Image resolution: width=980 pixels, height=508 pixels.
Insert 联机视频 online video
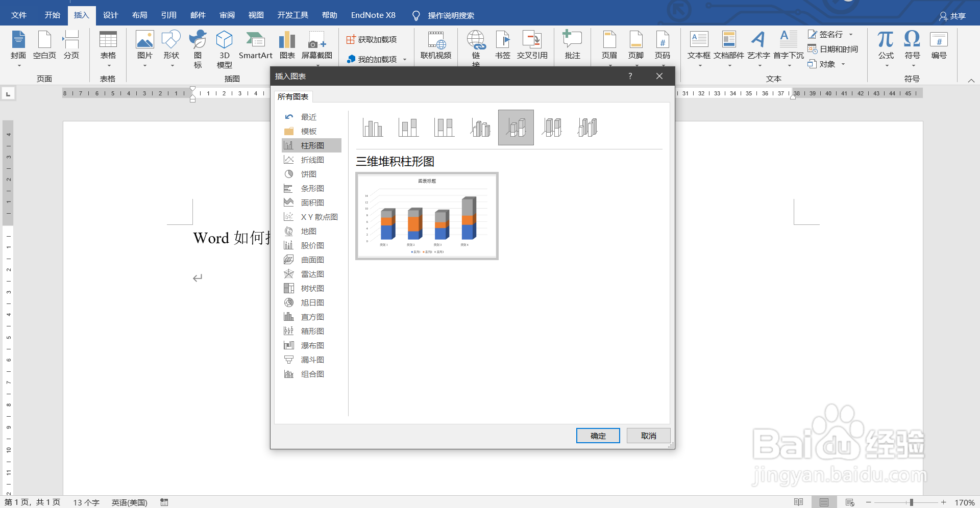coord(436,46)
